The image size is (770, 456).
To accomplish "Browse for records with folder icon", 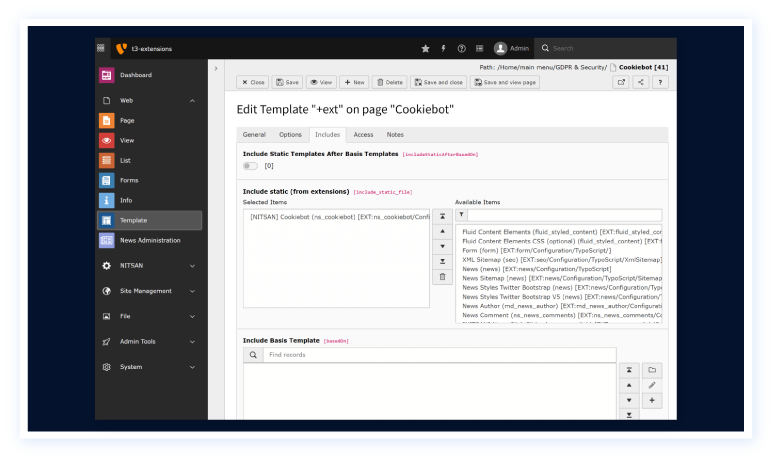I will tap(652, 370).
